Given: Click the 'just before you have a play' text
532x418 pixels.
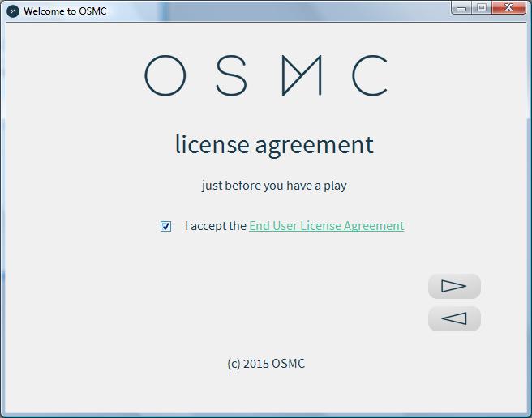Looking at the screenshot, I should tap(274, 186).
